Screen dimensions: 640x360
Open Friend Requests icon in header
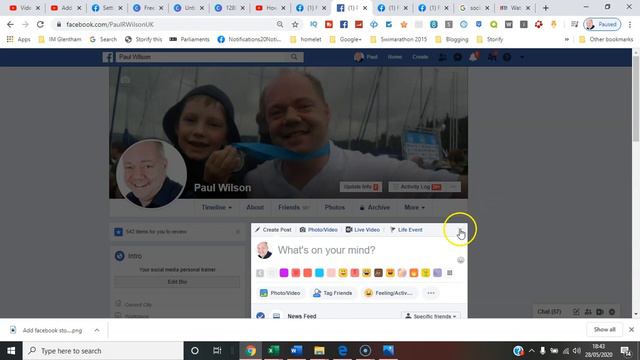(442, 57)
